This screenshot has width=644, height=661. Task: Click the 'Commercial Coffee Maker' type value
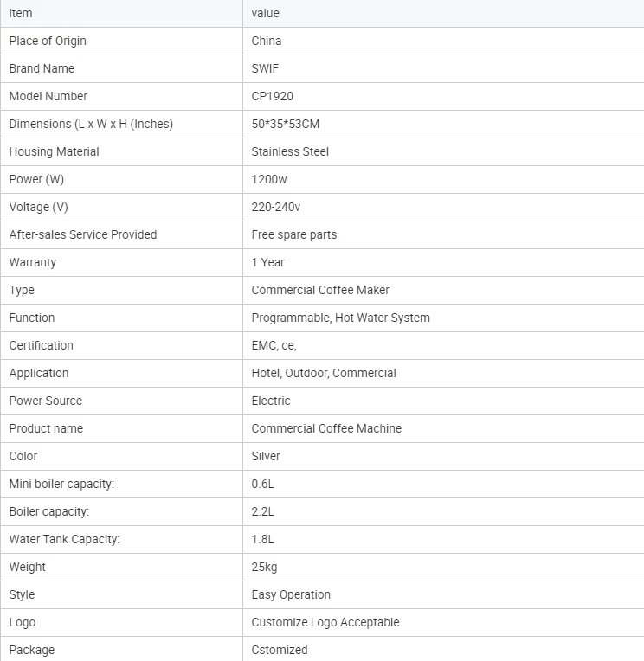pyautogui.click(x=320, y=290)
